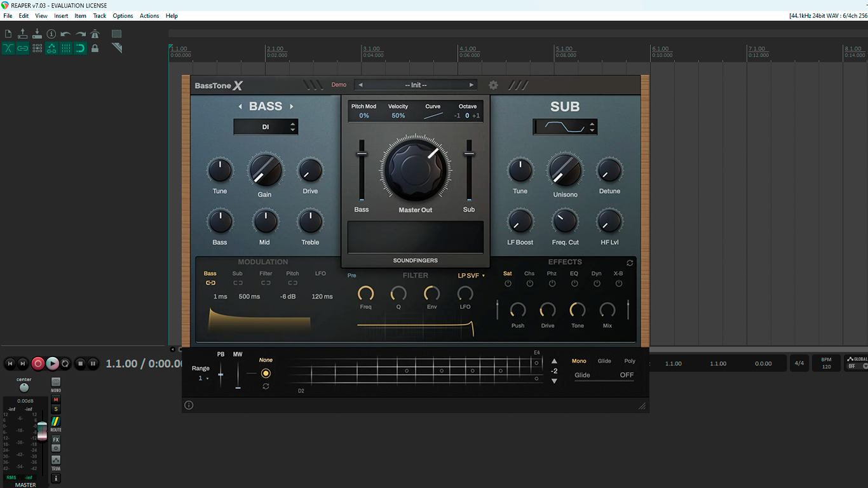Viewport: 868px width, 488px height.
Task: Open the Sub waveform selector
Action: point(565,127)
